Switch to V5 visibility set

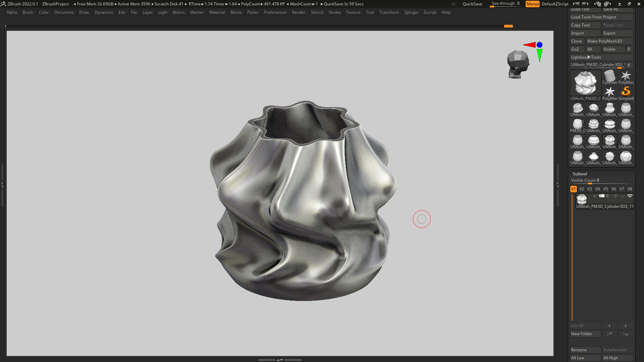605,189
